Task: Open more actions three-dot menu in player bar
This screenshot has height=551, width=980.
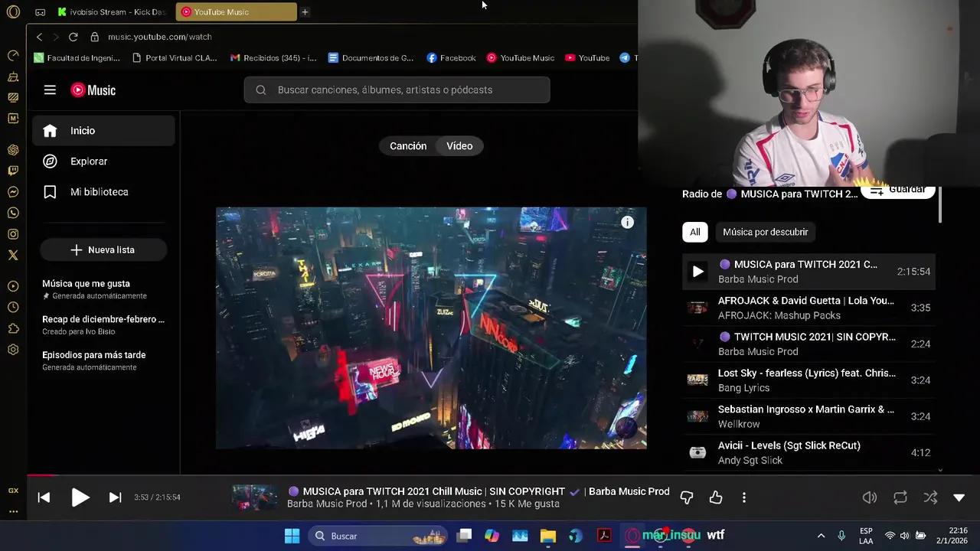Action: (744, 497)
